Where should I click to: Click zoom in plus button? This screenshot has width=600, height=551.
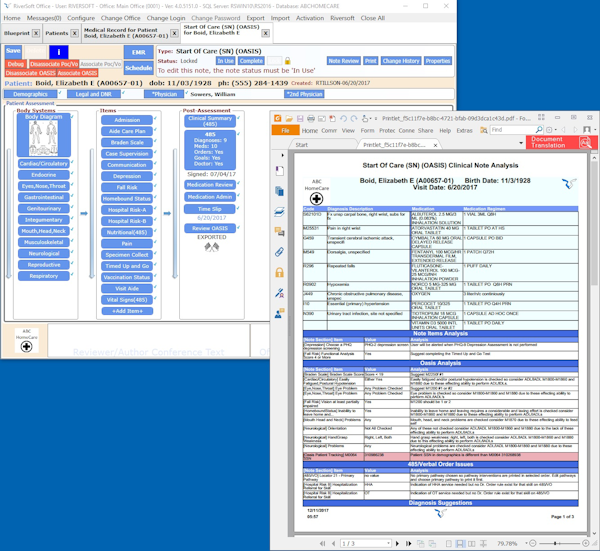tap(585, 543)
